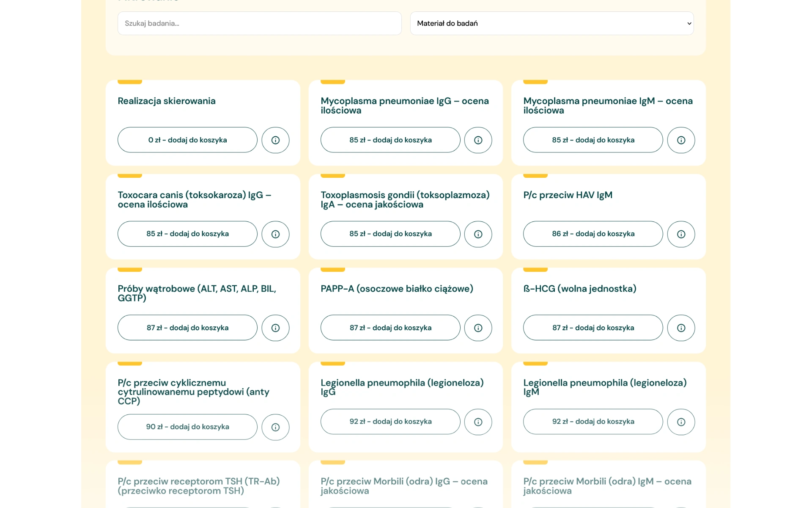The height and width of the screenshot is (508, 812).
Task: Click the Szukaj badania search field
Action: click(259, 23)
